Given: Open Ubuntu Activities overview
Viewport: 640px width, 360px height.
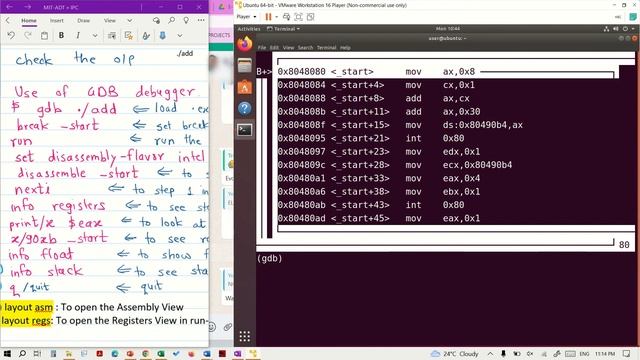Looking at the screenshot, I should 249,29.
